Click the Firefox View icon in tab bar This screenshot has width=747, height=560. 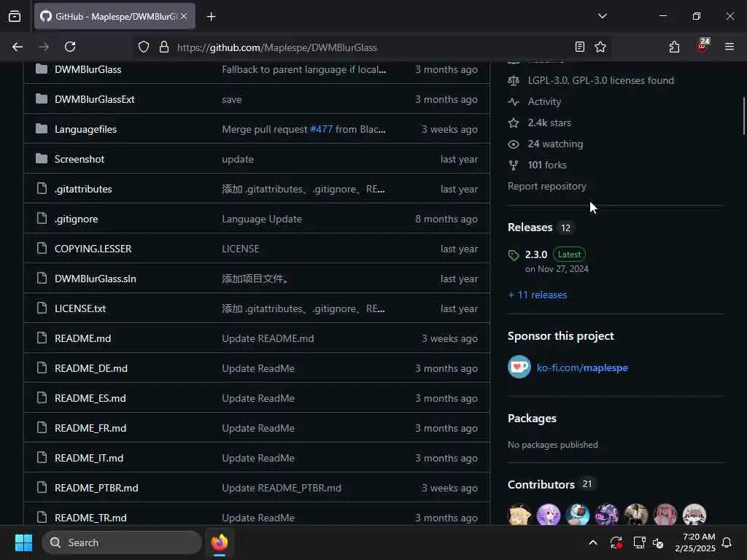tap(15, 16)
